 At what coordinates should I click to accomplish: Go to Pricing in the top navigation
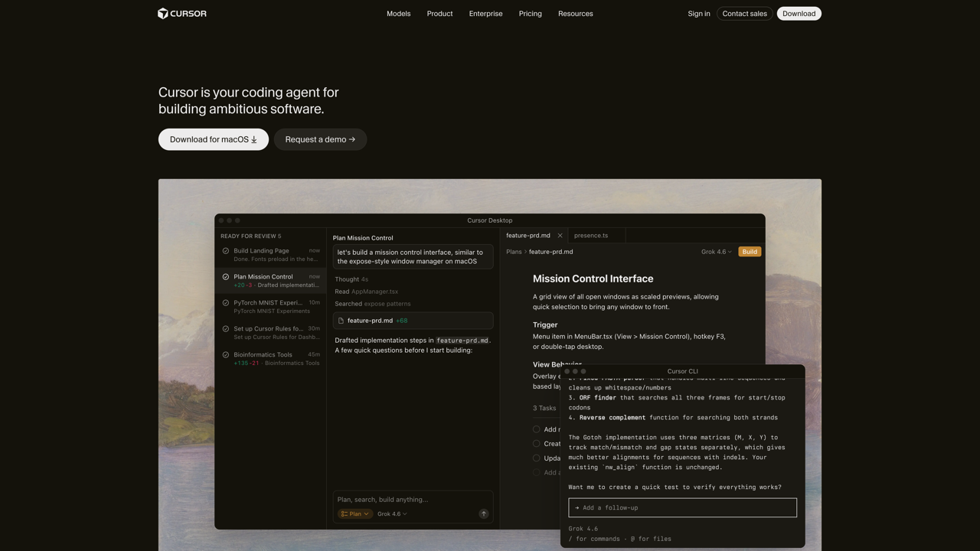(x=530, y=14)
